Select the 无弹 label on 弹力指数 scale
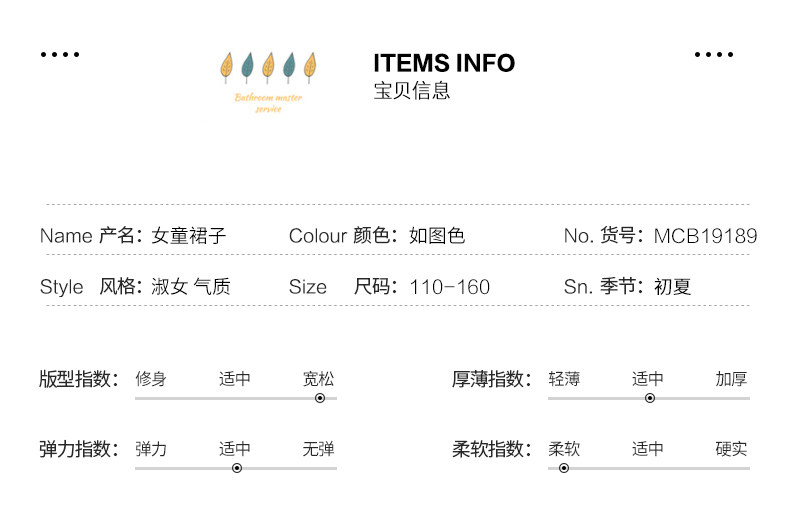 (319, 449)
